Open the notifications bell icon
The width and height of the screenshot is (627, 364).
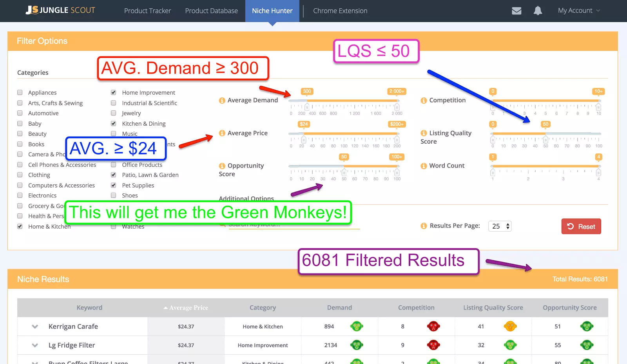point(538,11)
